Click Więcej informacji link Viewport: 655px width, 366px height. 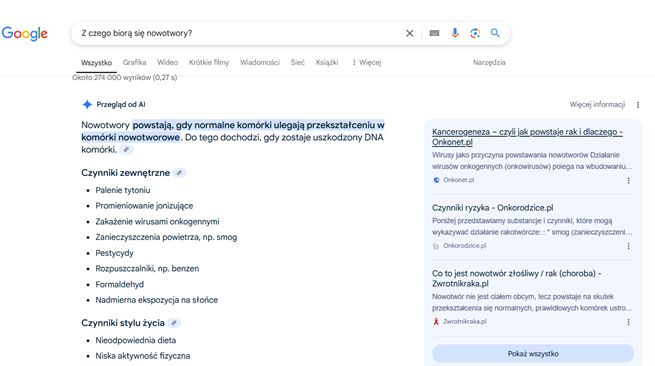(x=597, y=104)
